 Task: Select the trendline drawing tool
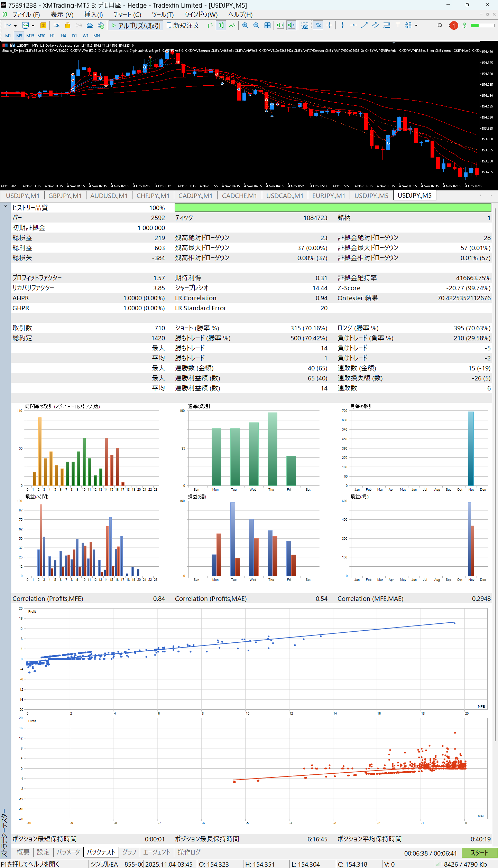tap(365, 26)
